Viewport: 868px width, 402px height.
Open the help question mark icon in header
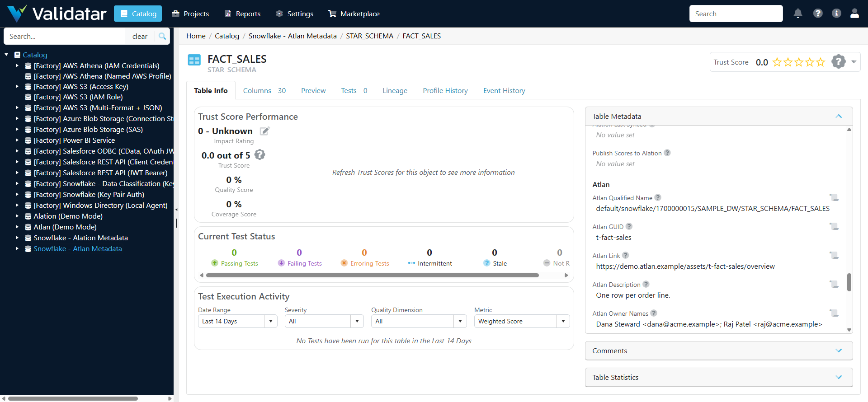click(x=818, y=14)
